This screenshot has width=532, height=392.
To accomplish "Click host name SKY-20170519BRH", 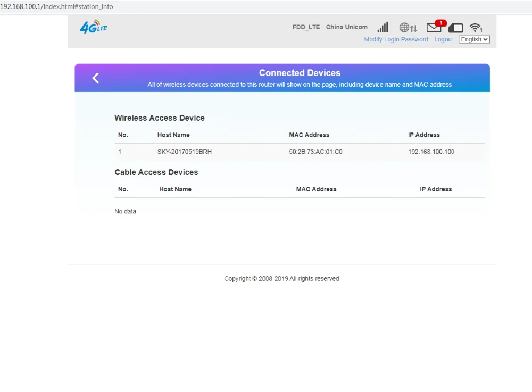I will pos(184,152).
